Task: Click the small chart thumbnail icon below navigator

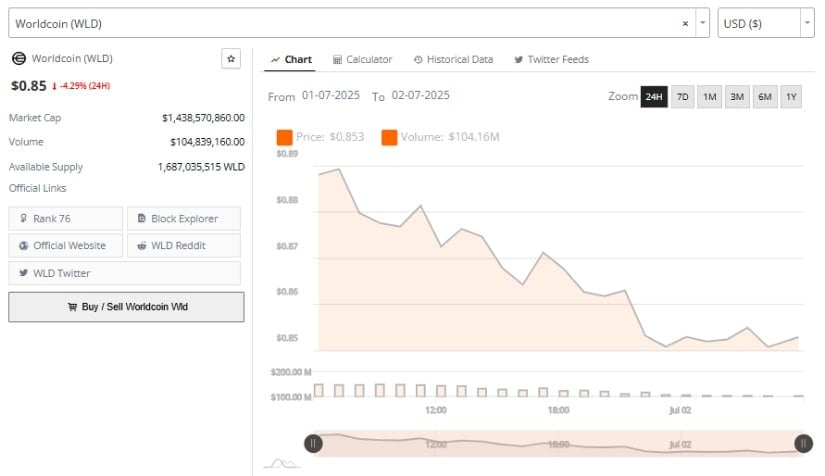Action: click(x=282, y=463)
